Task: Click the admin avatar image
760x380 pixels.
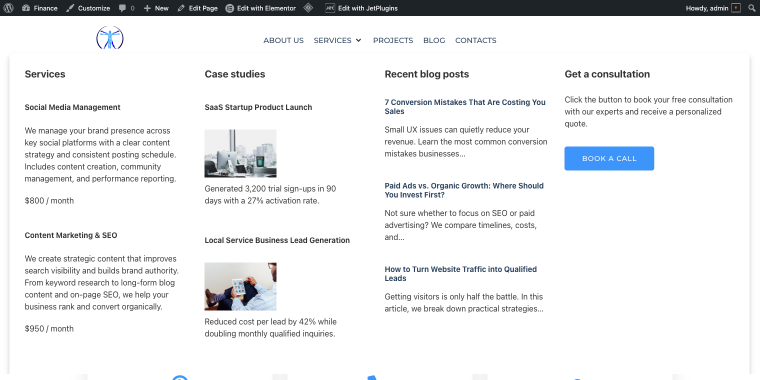Action: click(736, 8)
